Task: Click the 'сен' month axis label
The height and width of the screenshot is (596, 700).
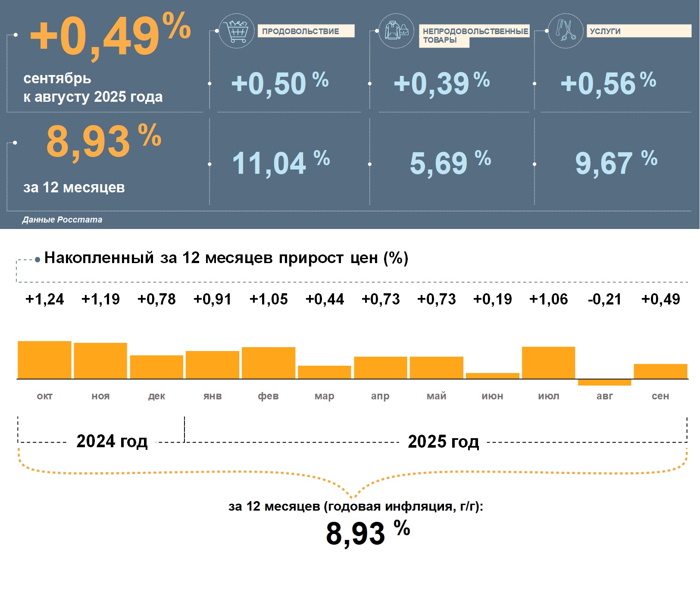Action: coord(660,396)
